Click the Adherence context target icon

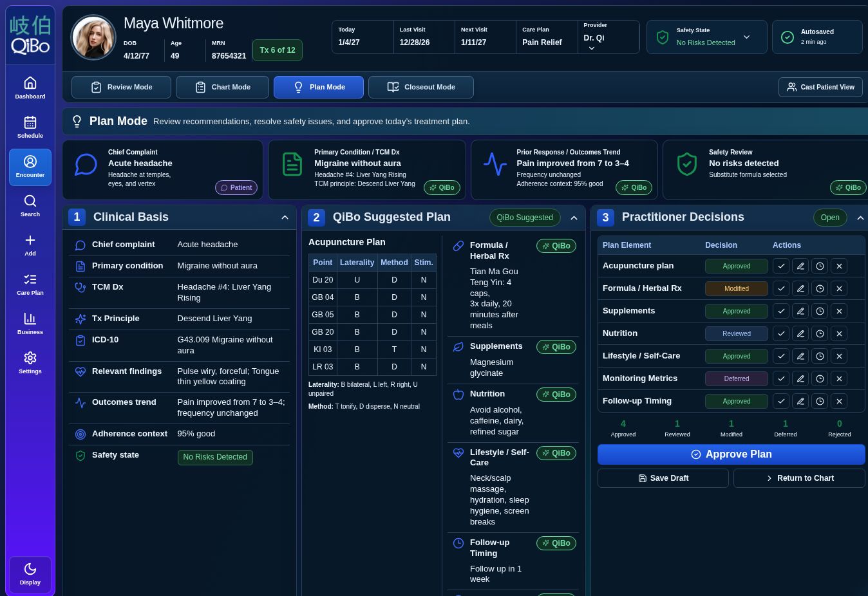tap(80, 434)
